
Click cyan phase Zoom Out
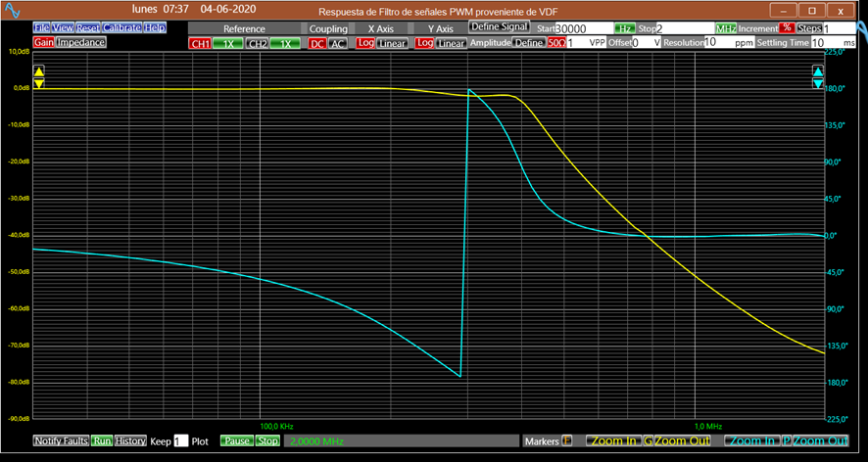820,441
